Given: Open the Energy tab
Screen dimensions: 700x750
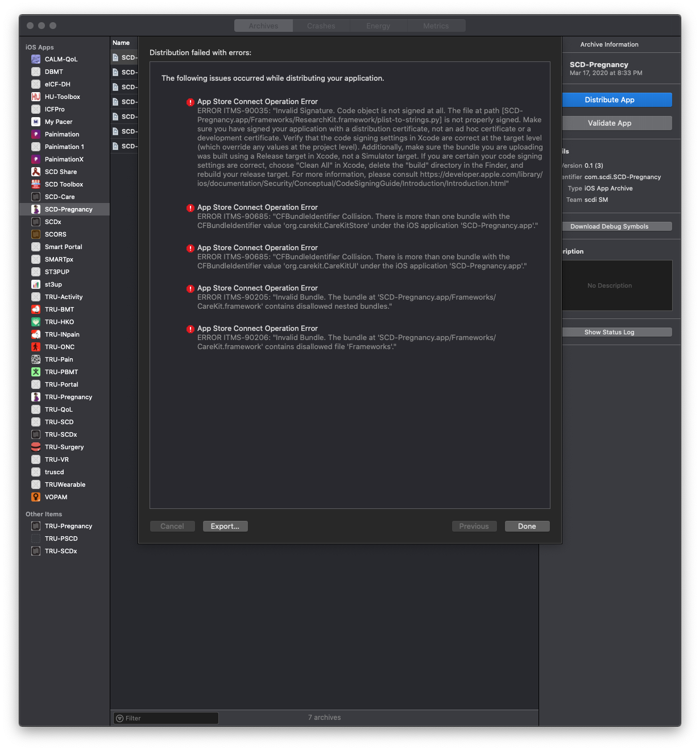Looking at the screenshot, I should tap(378, 25).
